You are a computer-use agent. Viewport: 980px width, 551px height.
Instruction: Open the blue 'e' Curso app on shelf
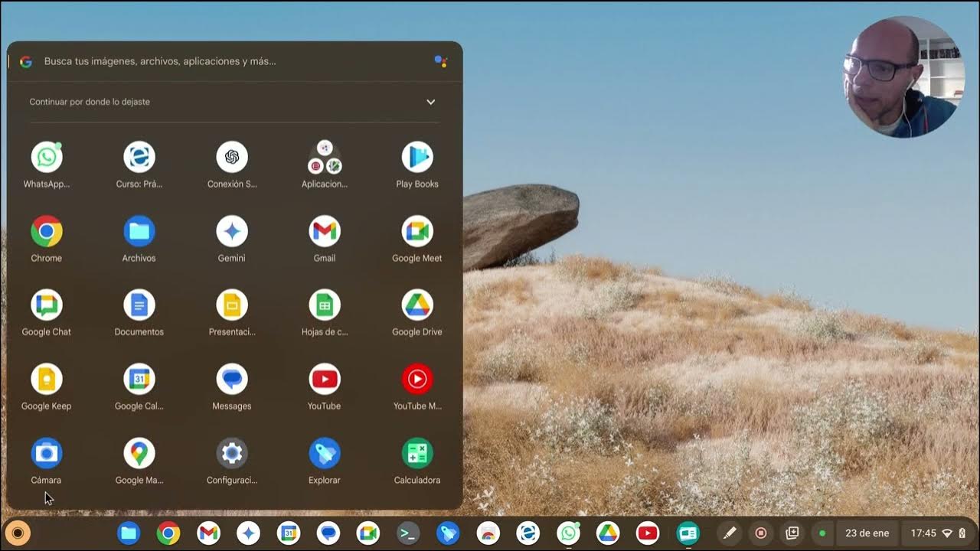point(528,533)
